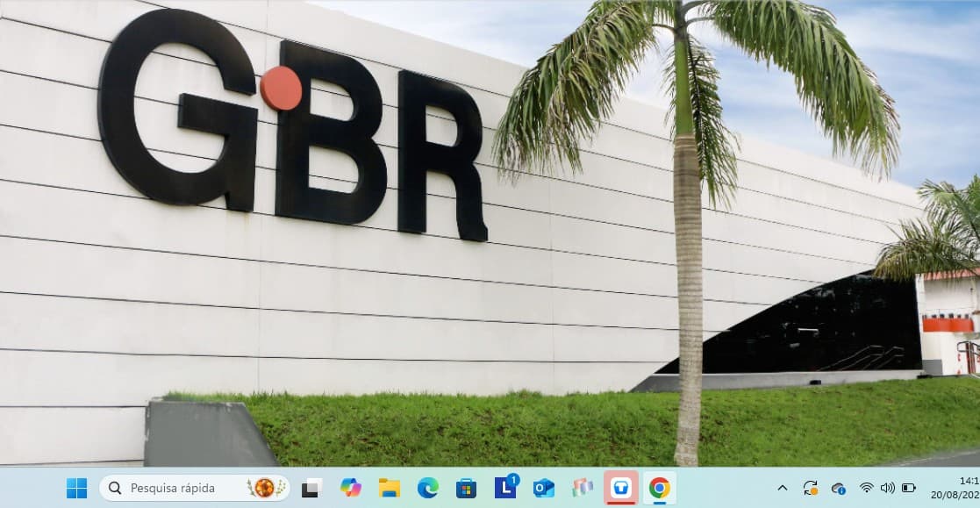Click the speaker volume icon
The height and width of the screenshot is (508, 980).
(x=887, y=488)
